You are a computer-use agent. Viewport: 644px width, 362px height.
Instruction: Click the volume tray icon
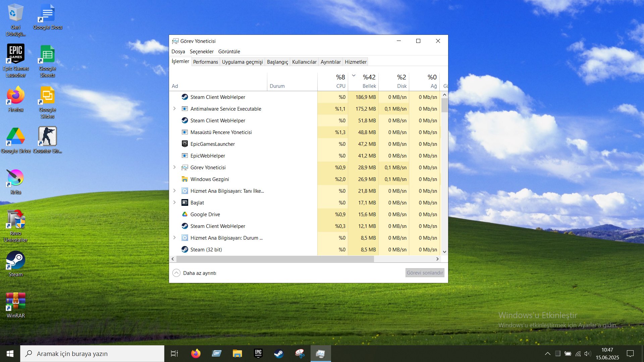click(588, 354)
